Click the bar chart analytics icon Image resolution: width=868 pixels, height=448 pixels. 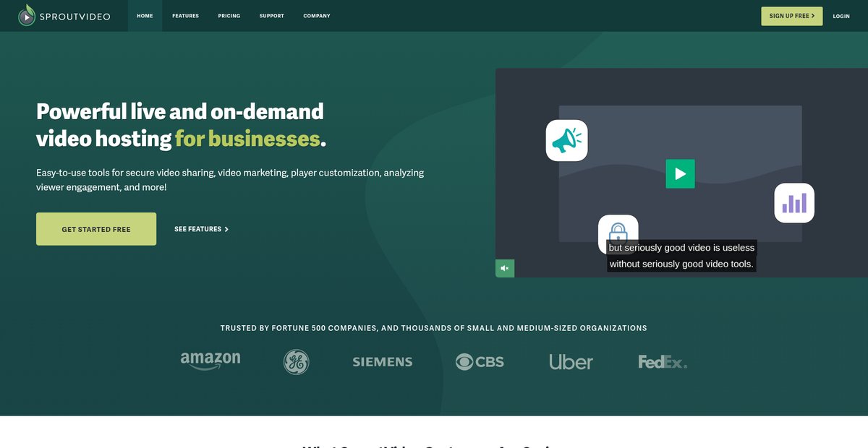tap(794, 203)
